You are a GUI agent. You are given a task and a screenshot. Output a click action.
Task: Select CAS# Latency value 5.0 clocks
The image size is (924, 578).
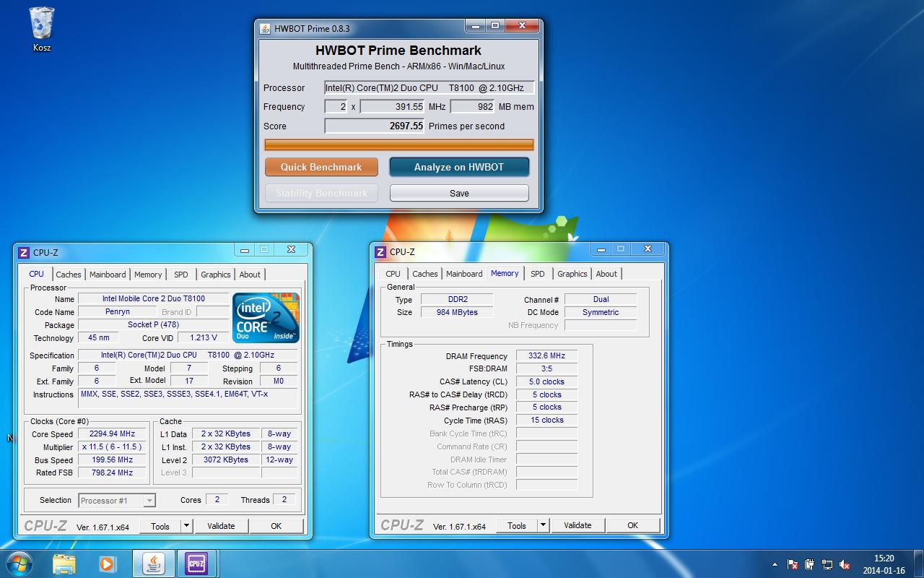tap(546, 381)
